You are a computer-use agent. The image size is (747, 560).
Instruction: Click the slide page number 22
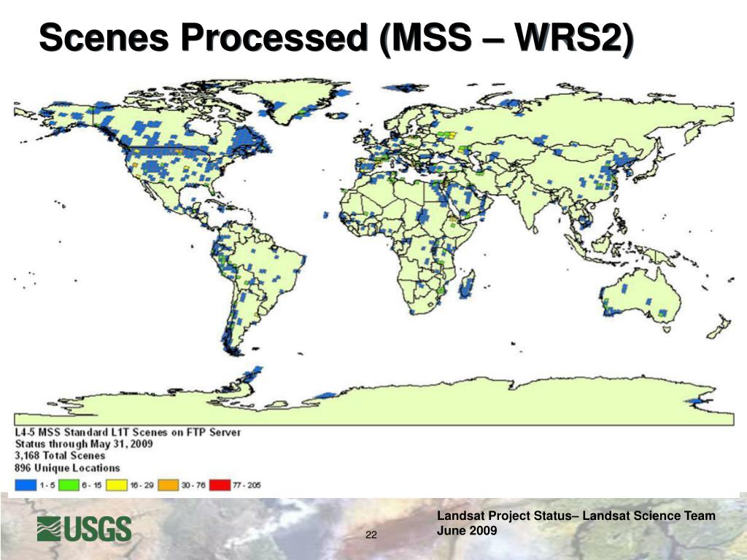point(371,534)
